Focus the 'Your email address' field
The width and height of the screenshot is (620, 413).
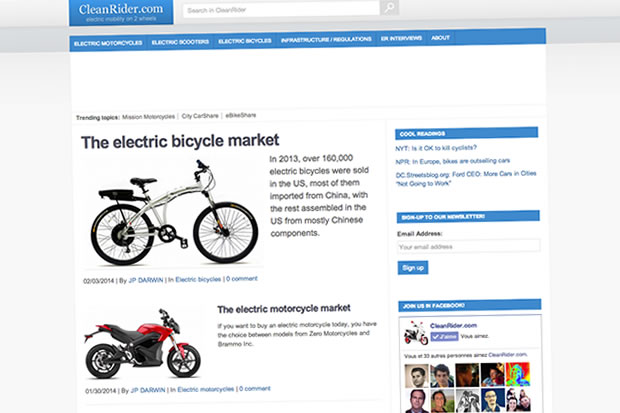click(468, 246)
